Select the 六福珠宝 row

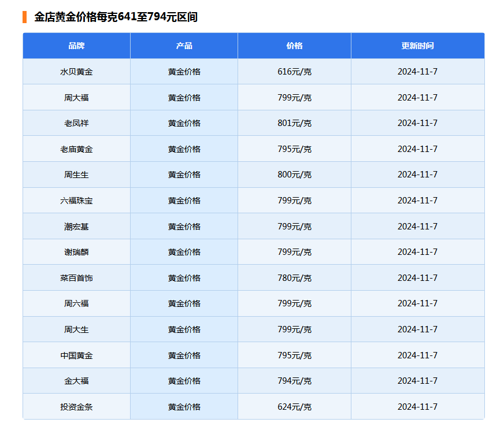click(x=76, y=201)
